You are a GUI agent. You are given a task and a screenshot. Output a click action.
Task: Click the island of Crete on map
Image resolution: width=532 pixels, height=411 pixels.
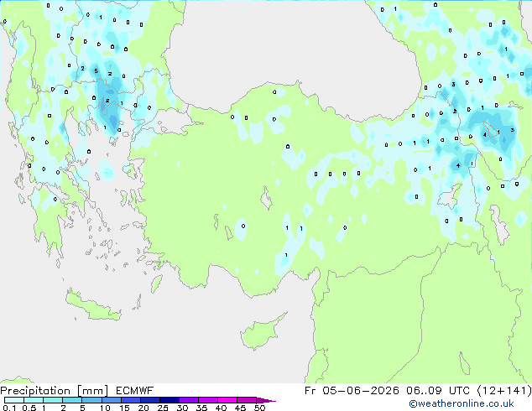[x=92, y=307]
